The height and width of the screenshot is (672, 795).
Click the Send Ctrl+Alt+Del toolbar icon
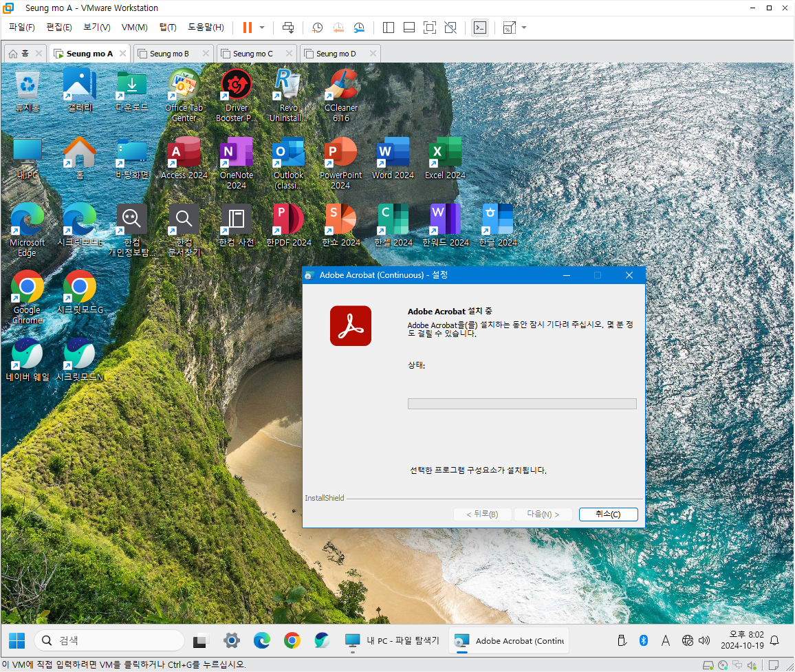click(288, 28)
